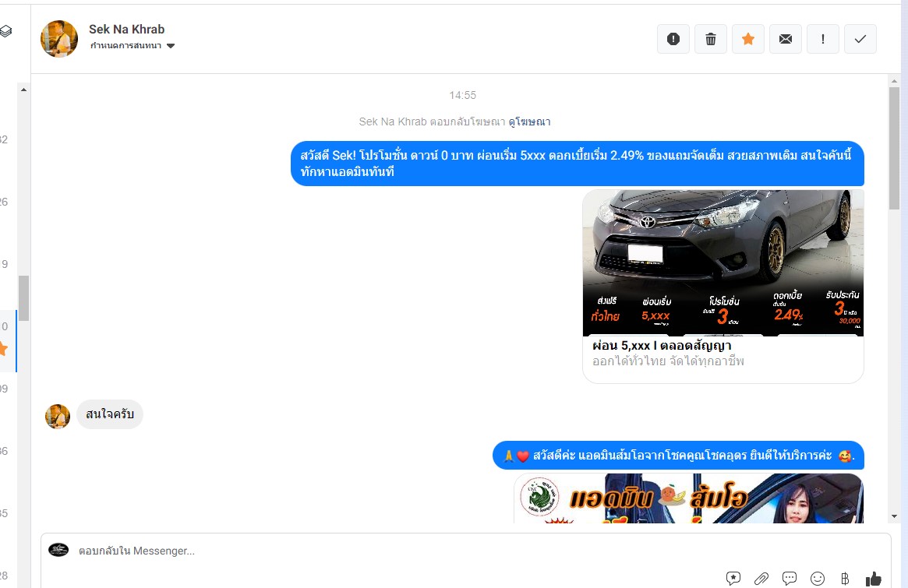The width and height of the screenshot is (908, 588).
Task: Open saved replies speech bubble icon
Action: 790,578
